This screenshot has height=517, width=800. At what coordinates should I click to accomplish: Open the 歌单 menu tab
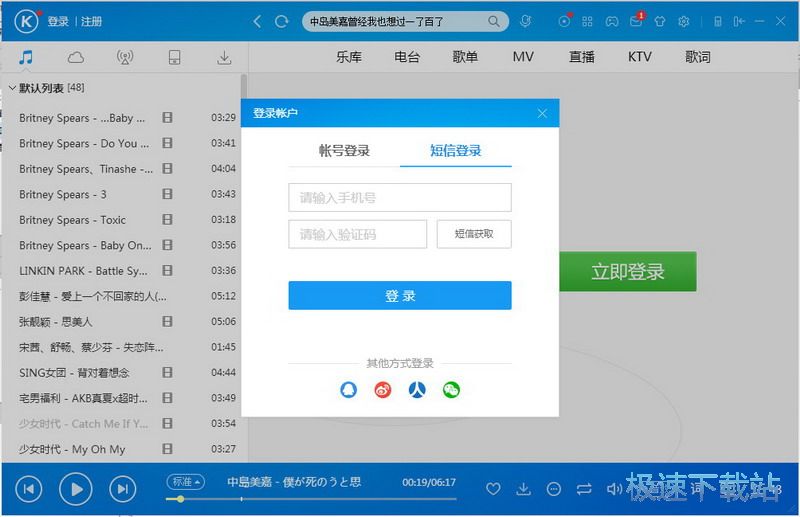coord(465,57)
